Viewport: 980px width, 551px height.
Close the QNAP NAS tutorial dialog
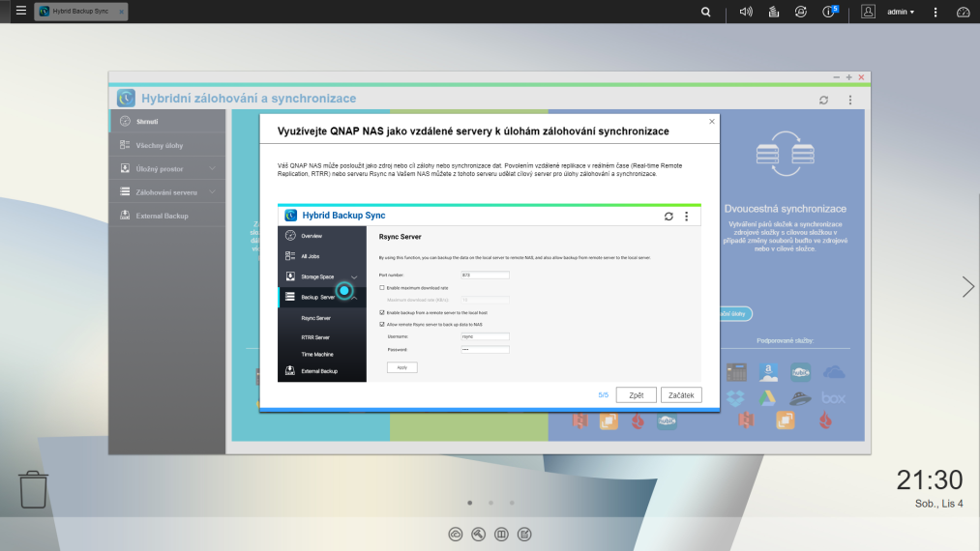click(x=712, y=121)
